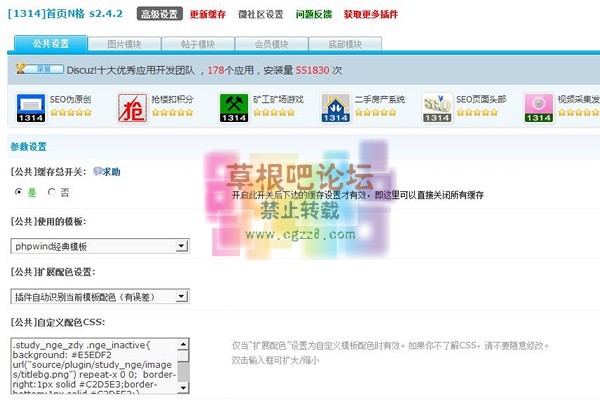Click the 求助 chat bubble icon
The image size is (600, 400).
pos(98,171)
